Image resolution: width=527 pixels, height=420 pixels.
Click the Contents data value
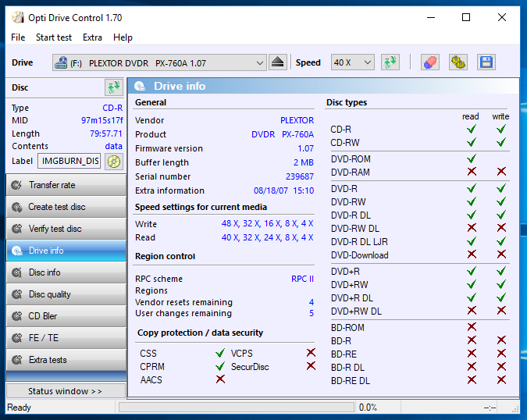coord(114,146)
